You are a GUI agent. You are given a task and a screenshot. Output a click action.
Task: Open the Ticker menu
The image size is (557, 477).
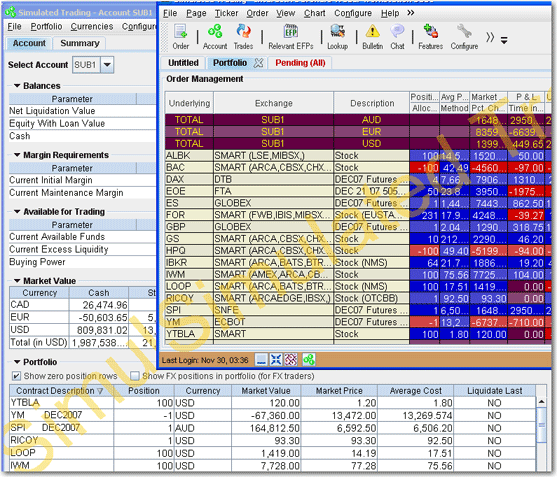(x=226, y=13)
